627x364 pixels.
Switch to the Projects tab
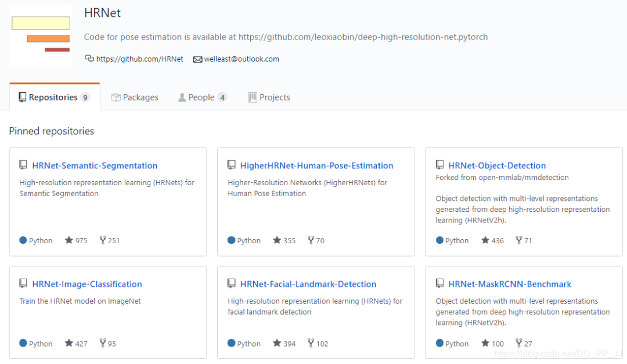click(x=269, y=98)
